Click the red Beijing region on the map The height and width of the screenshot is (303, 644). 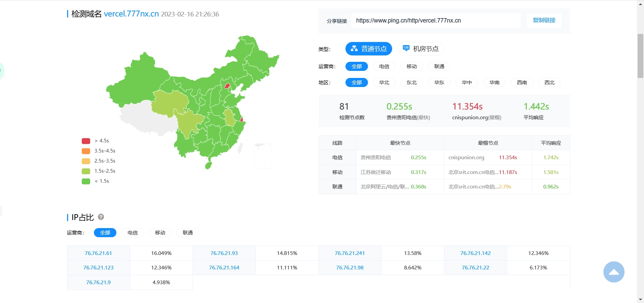[x=227, y=86]
